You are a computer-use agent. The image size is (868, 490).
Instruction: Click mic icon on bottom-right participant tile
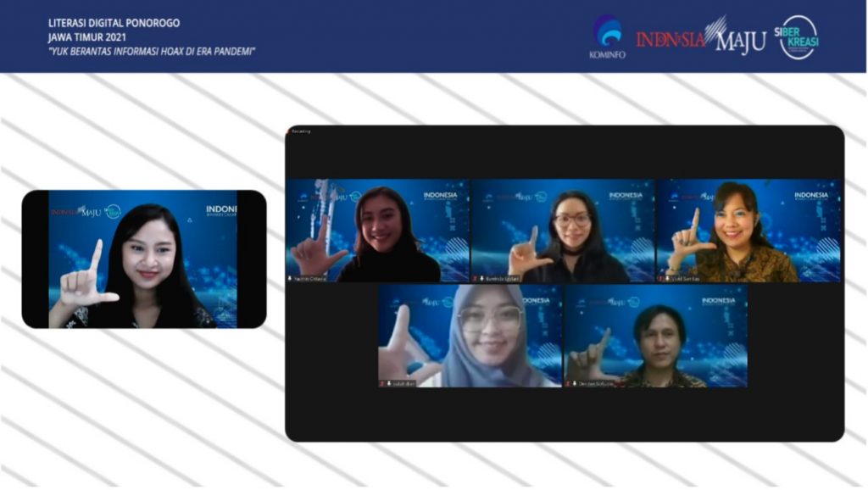point(570,383)
